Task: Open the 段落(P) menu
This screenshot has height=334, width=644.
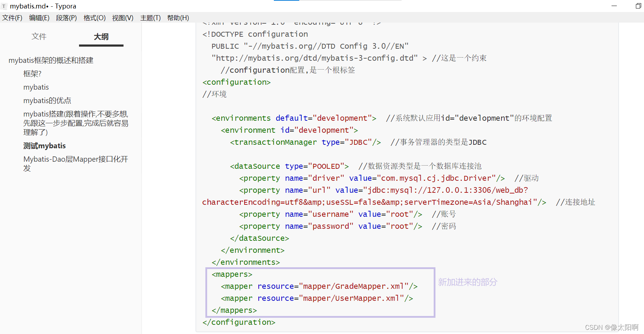Action: tap(66, 18)
